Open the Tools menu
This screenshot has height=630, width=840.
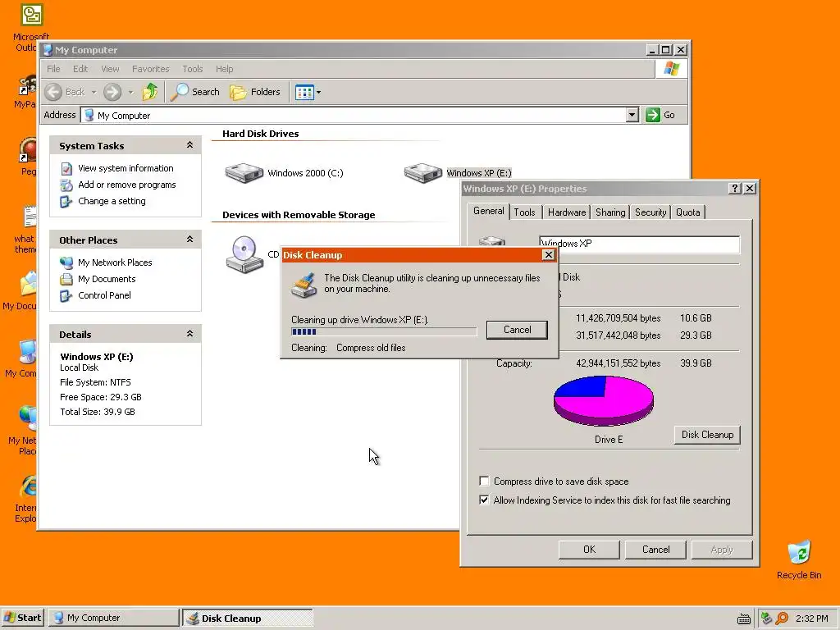(x=192, y=69)
